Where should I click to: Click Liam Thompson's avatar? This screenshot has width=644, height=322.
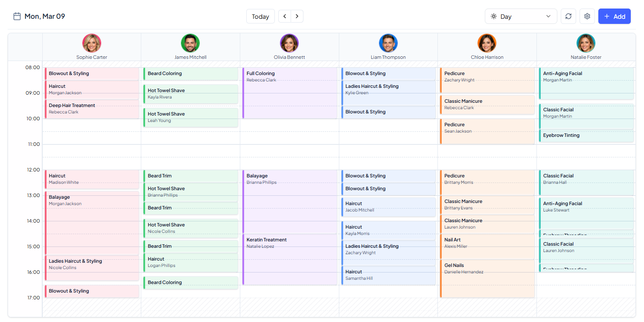coord(388,43)
